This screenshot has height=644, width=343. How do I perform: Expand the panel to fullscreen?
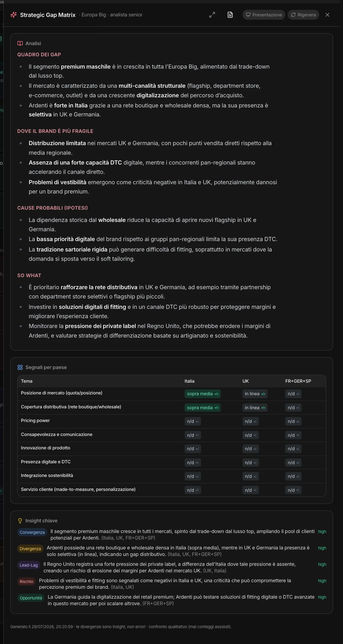click(x=212, y=15)
